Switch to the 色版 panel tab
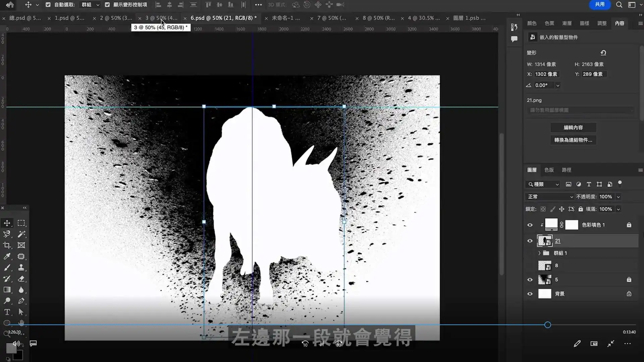The image size is (644, 362). [x=549, y=170]
